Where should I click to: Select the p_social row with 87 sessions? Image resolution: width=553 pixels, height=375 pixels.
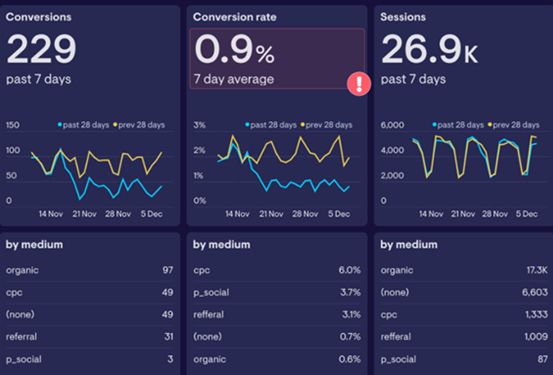464,359
